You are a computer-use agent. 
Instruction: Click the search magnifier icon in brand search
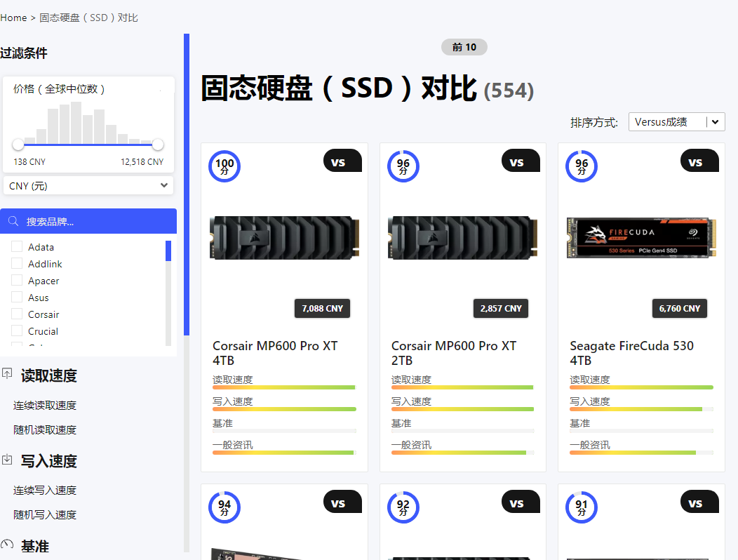tap(13, 221)
